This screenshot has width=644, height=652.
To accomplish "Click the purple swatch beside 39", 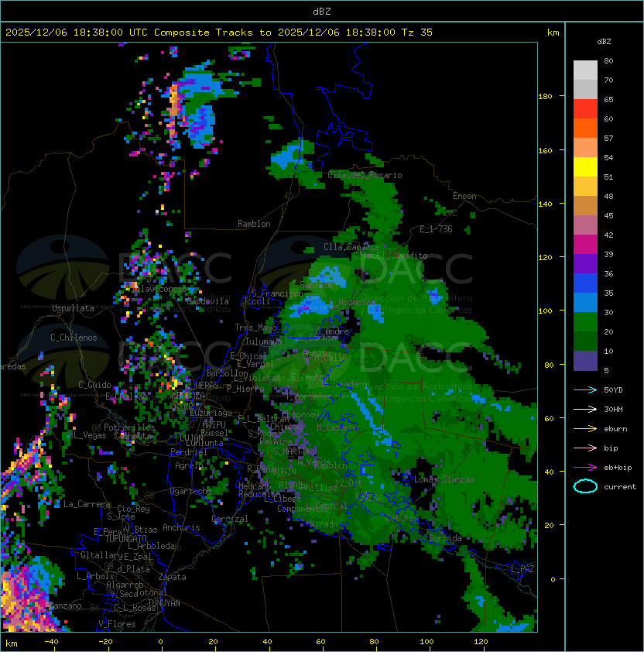I will pyautogui.click(x=585, y=263).
